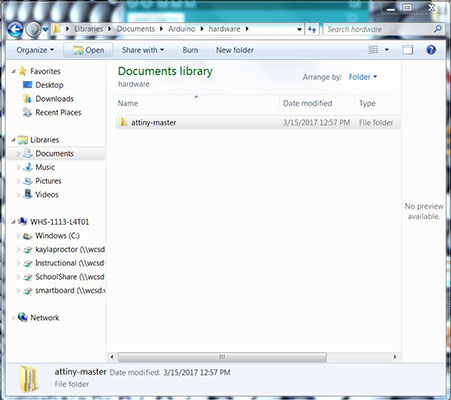Change view using the view icon
Image resolution: width=451 pixels, height=400 pixels.
point(373,50)
